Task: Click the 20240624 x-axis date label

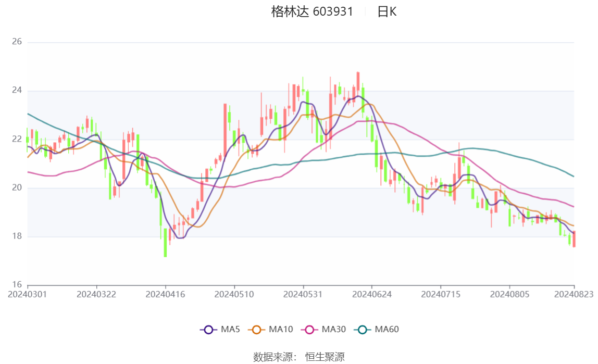Action: click(x=372, y=294)
